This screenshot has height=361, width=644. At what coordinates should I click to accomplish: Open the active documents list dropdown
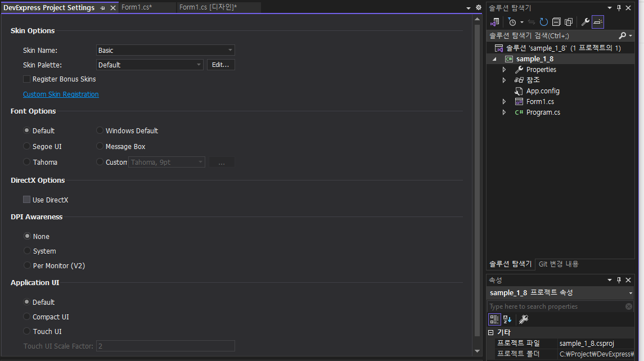tap(468, 8)
